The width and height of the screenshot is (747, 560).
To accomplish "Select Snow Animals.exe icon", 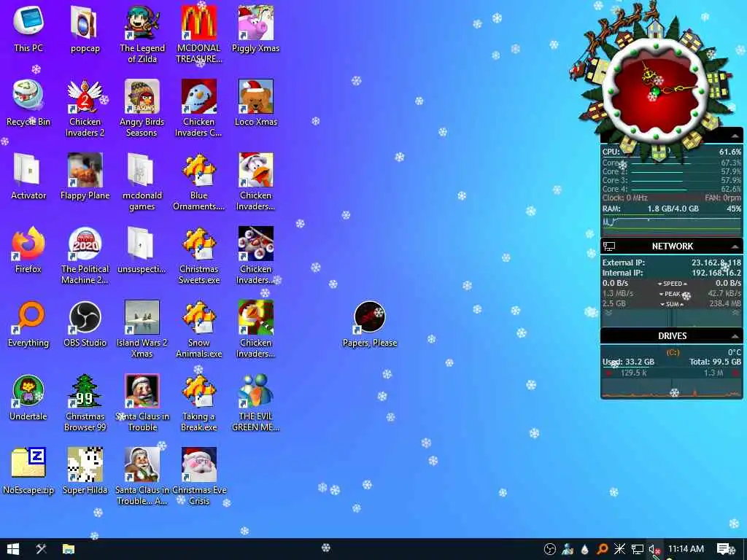I will click(199, 330).
